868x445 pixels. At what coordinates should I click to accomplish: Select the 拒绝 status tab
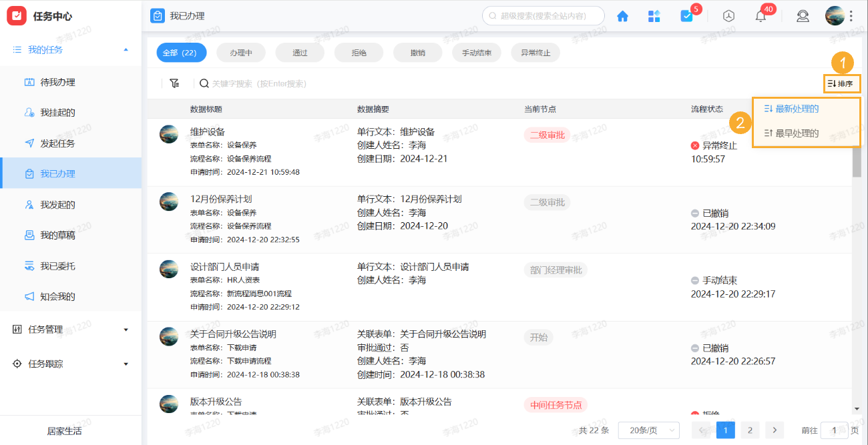[x=359, y=52]
